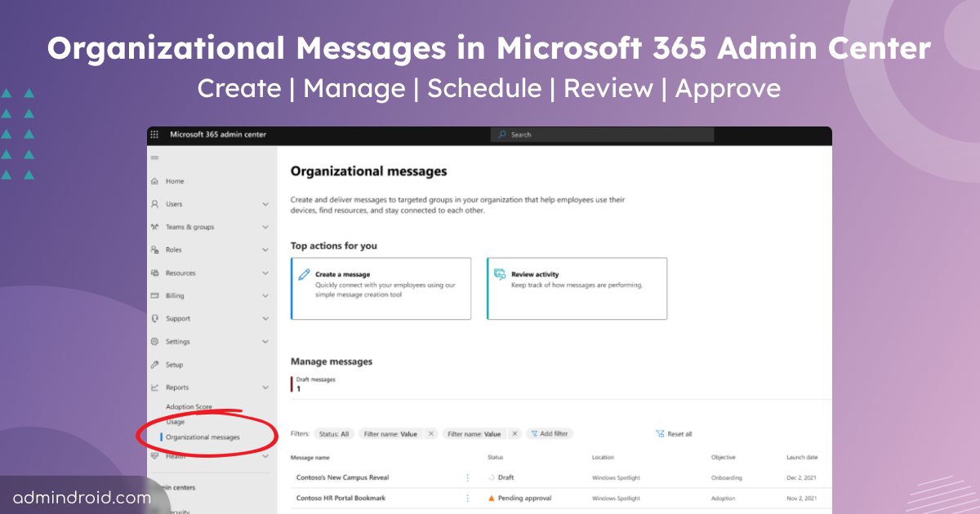The width and height of the screenshot is (980, 514).
Task: Open the app launcher waffle icon
Action: 154,135
